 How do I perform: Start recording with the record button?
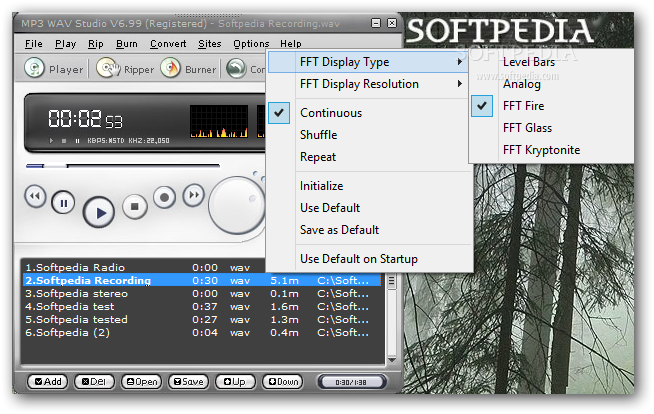pos(164,197)
